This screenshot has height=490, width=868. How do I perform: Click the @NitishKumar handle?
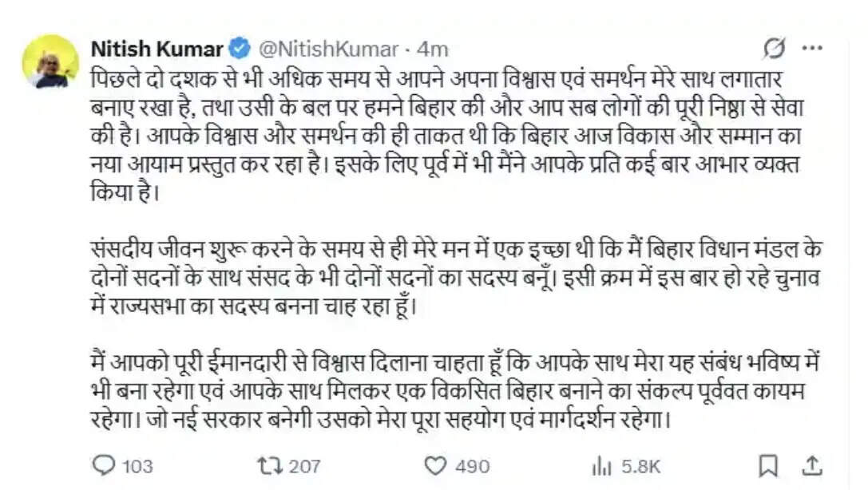coord(327,47)
